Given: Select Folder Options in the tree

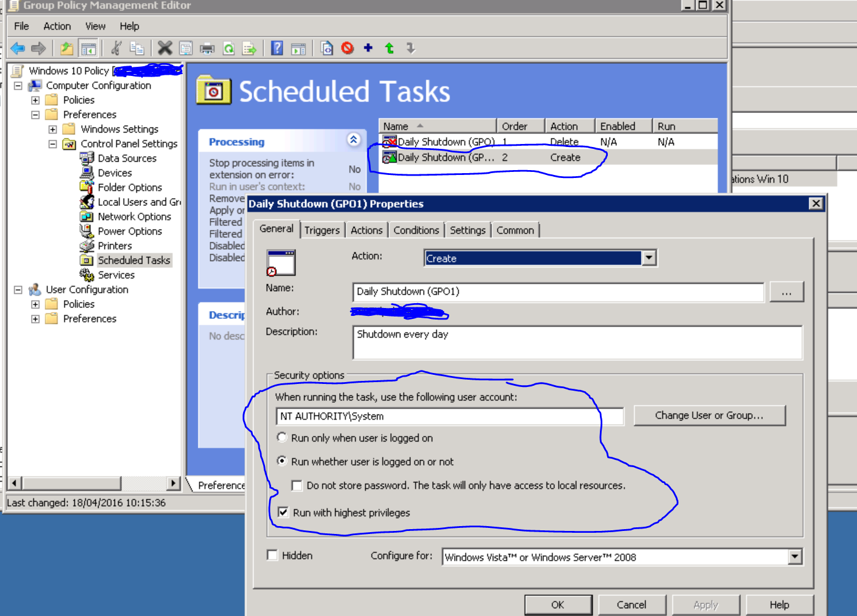Looking at the screenshot, I should [130, 187].
